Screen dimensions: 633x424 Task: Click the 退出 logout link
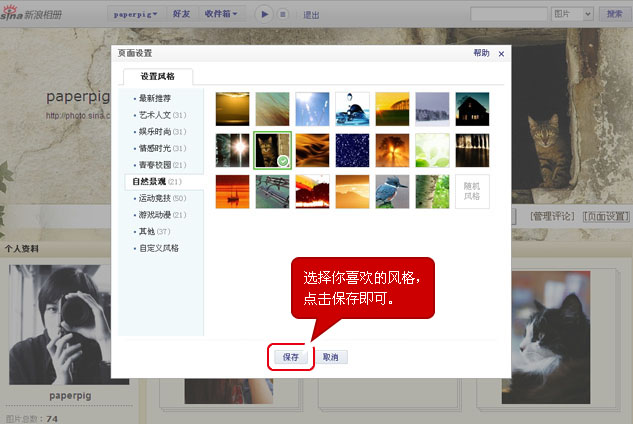point(311,15)
